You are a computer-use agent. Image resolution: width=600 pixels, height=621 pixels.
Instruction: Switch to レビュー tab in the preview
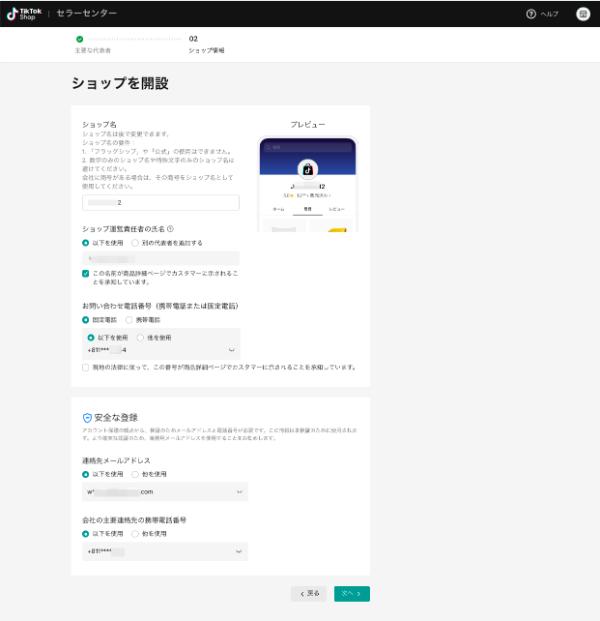[x=337, y=208]
